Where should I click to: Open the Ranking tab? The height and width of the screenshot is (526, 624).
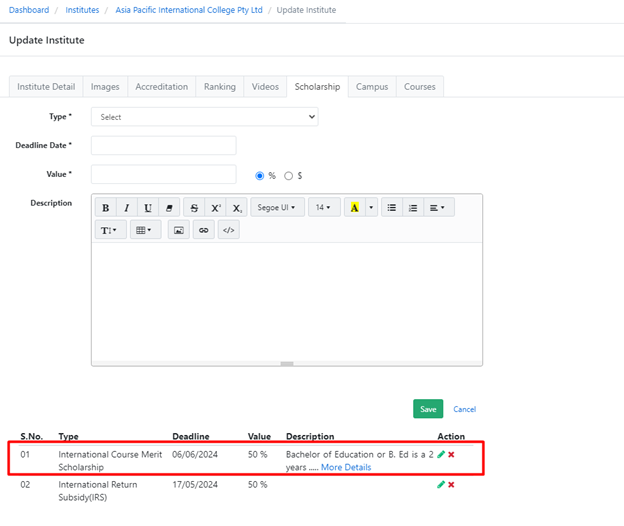pyautogui.click(x=220, y=87)
